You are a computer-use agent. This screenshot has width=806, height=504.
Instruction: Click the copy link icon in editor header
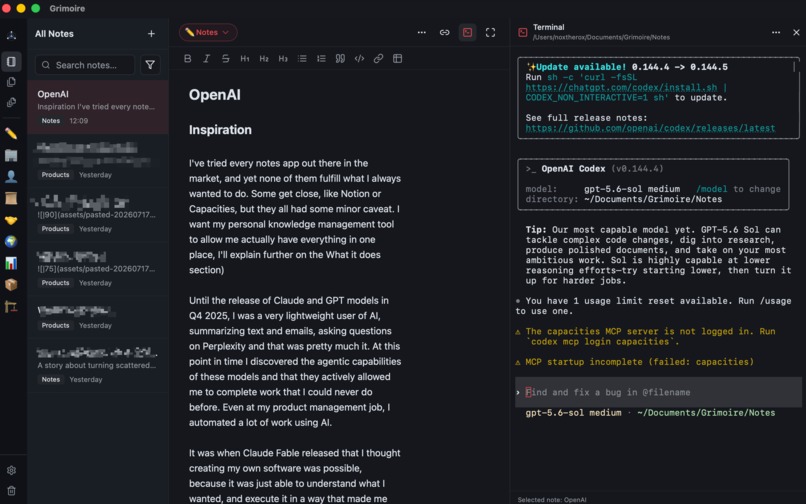[x=445, y=32]
